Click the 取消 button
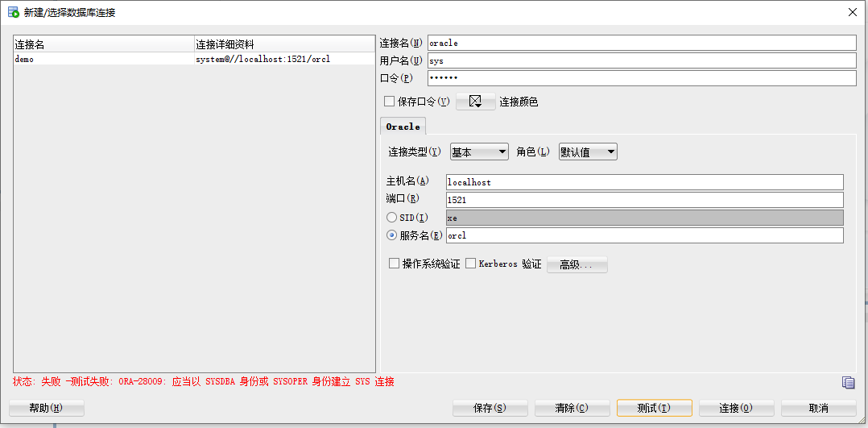This screenshot has width=868, height=428. coord(818,408)
